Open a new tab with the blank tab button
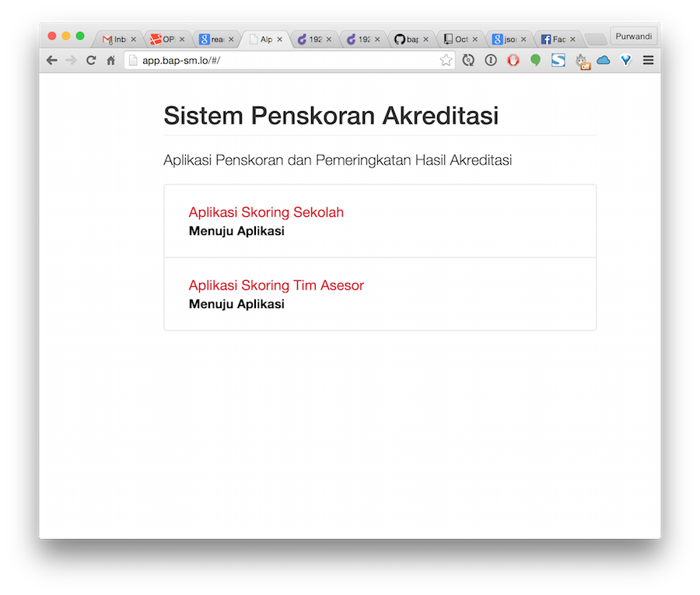The image size is (700, 595). click(x=596, y=40)
